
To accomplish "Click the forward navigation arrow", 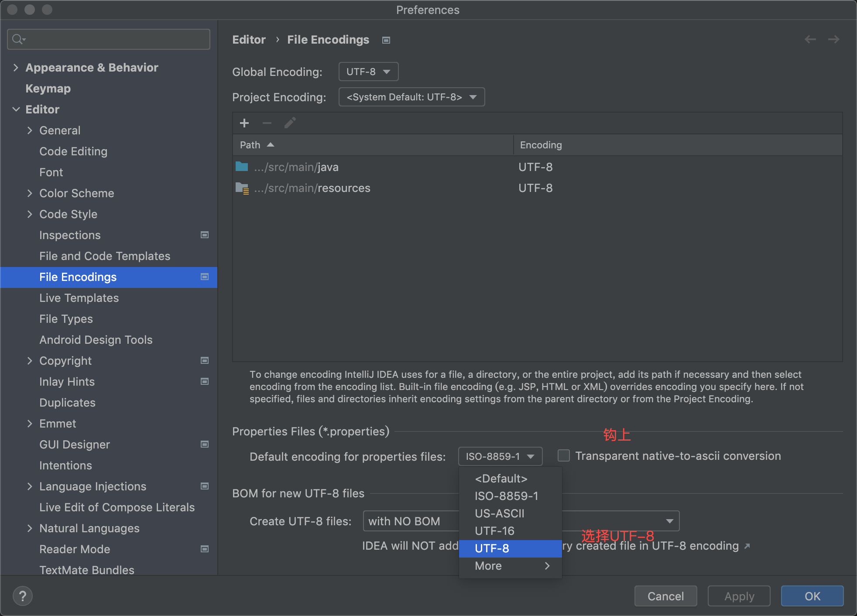I will pyautogui.click(x=834, y=39).
